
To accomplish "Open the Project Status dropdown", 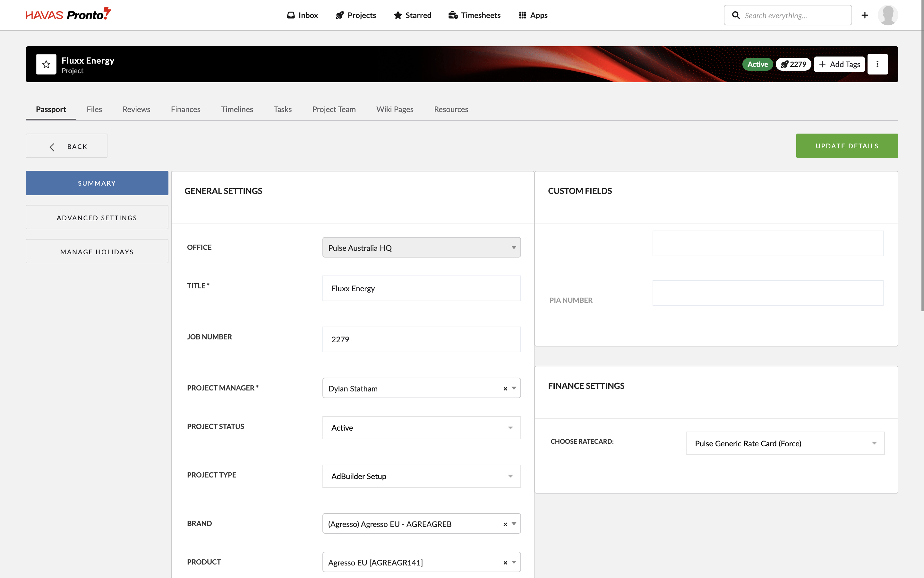I will [422, 428].
